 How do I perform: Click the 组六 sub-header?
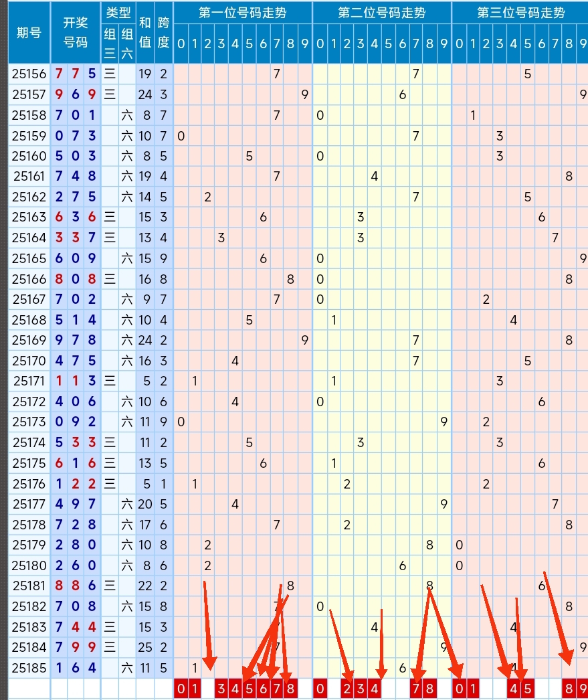pos(127,43)
